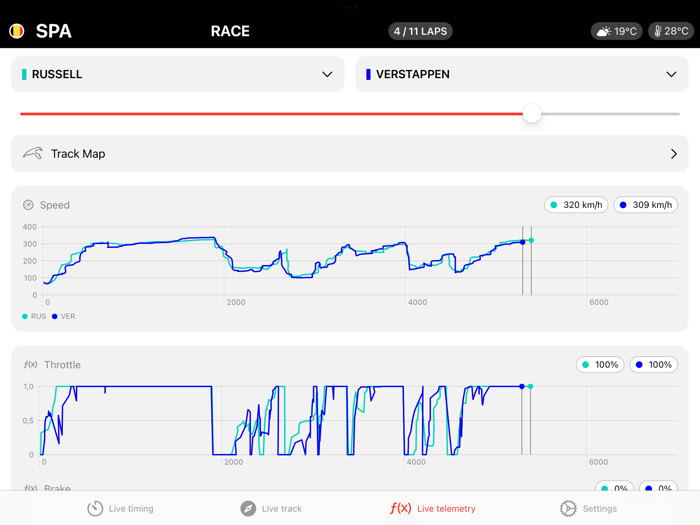The height and width of the screenshot is (525, 700).
Task: Toggle the RUS legend entry in Speed chart
Action: click(x=34, y=316)
